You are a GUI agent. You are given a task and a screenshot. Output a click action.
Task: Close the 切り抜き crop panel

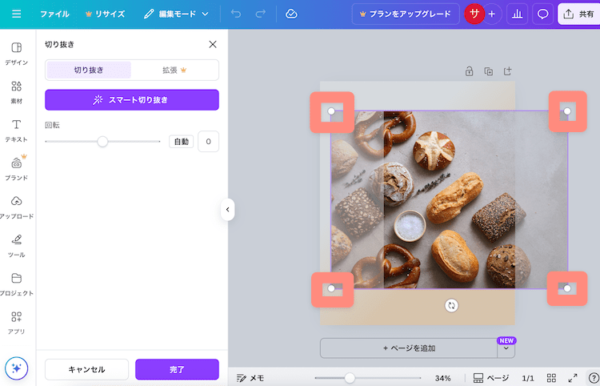(213, 44)
